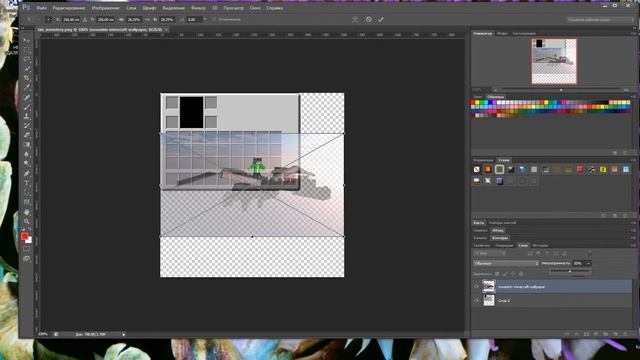Switch to warp mode in options bar

coord(355,19)
